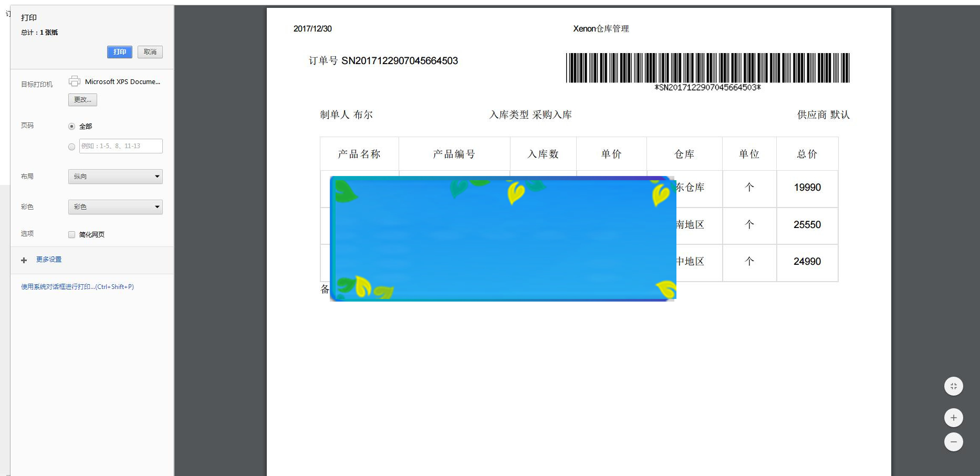Click the fit-to-page icon in preview
This screenshot has height=476, width=980.
pyautogui.click(x=954, y=386)
